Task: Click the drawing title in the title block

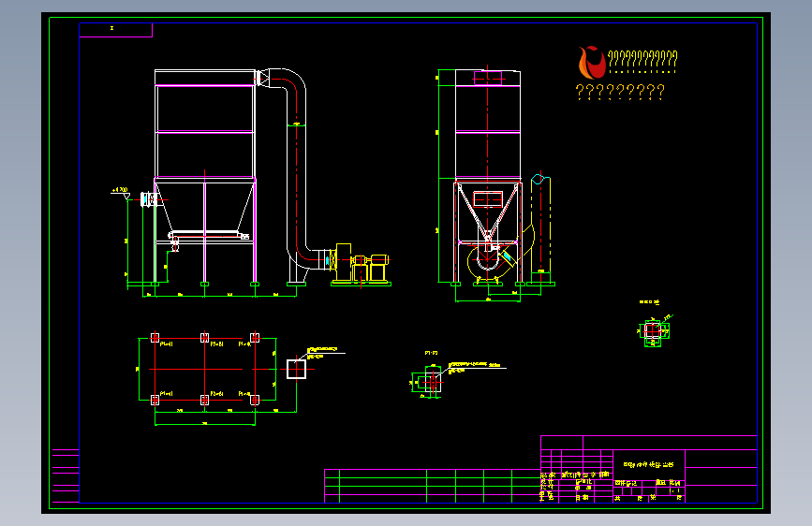Action: point(648,465)
